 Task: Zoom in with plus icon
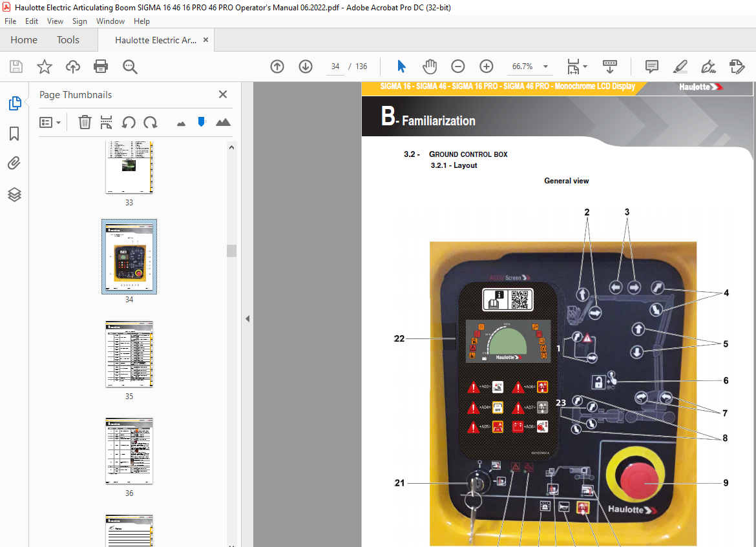coord(487,67)
